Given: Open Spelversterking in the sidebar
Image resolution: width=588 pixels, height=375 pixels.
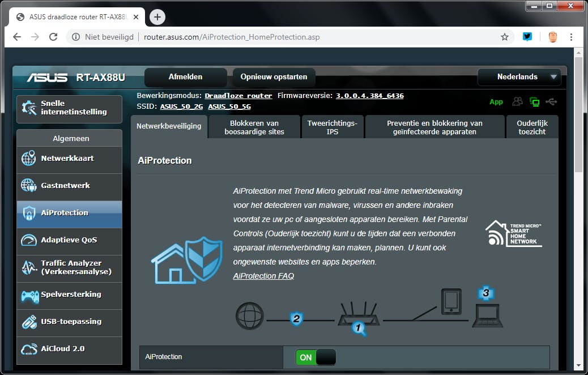Looking at the screenshot, I should tap(69, 296).
